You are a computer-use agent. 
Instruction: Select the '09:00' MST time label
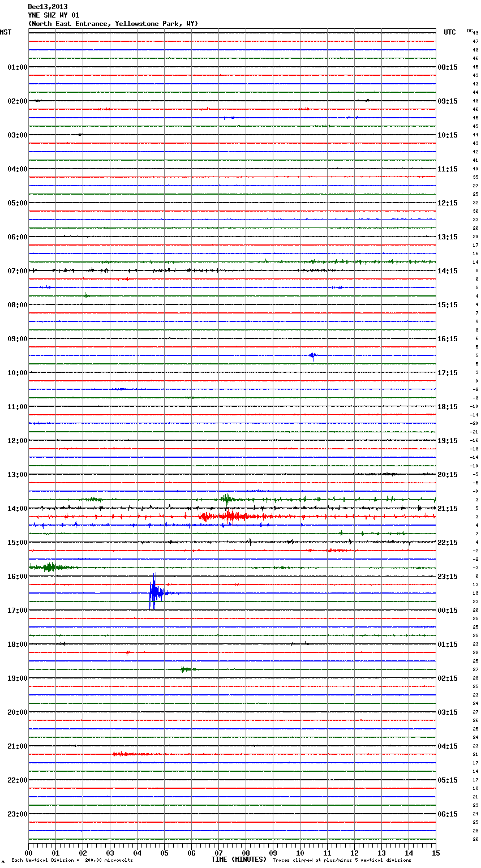(x=18, y=339)
